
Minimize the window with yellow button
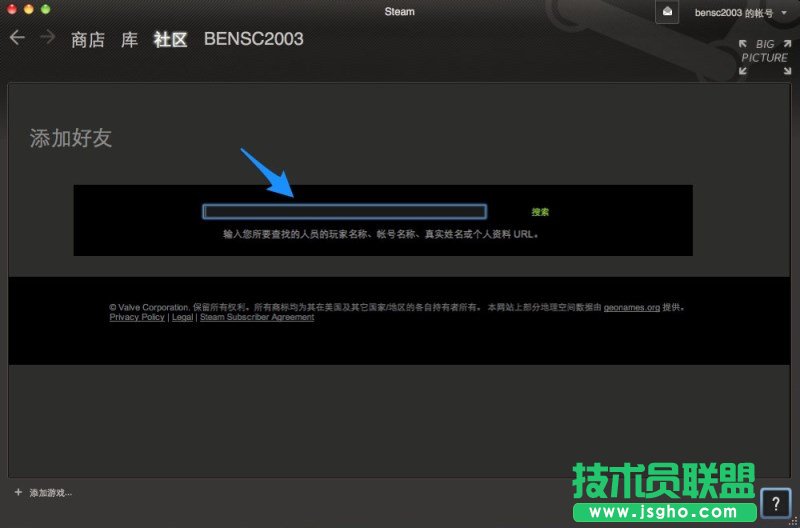pyautogui.click(x=29, y=9)
